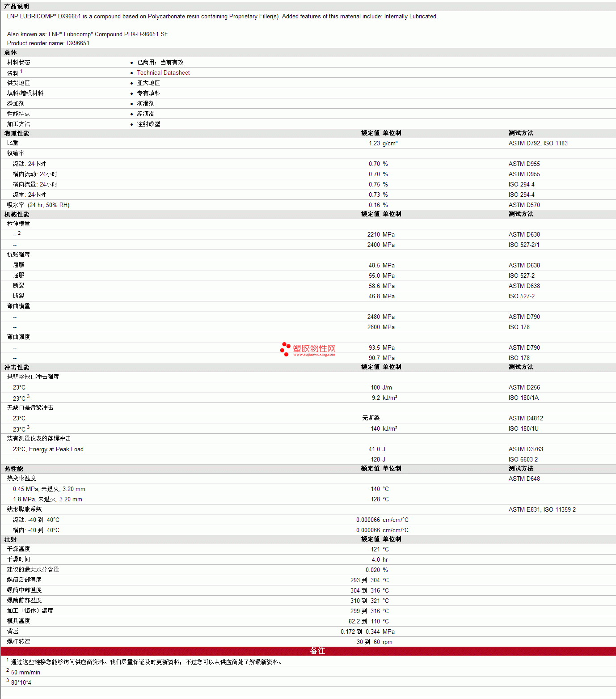The height and width of the screenshot is (699, 616).
Task: Click the ISO 6603-2 test method
Action: 523,460
